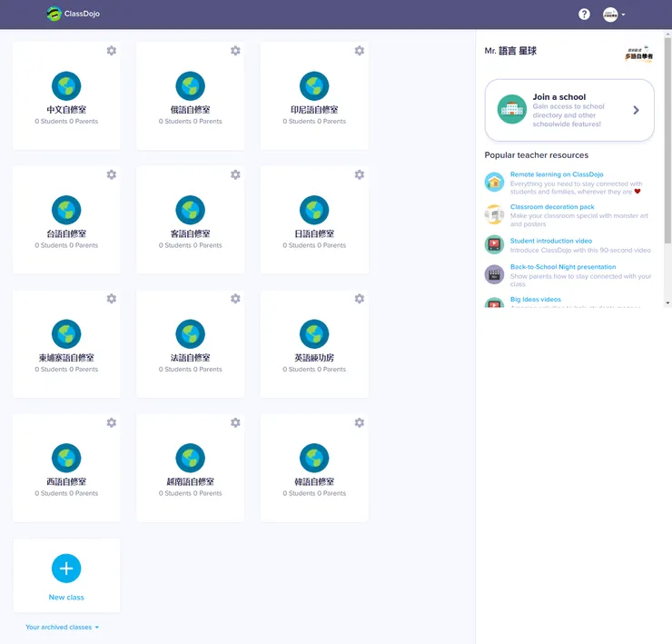Open settings gear for 英語練功房 class
This screenshot has height=644, width=672.
(x=359, y=299)
